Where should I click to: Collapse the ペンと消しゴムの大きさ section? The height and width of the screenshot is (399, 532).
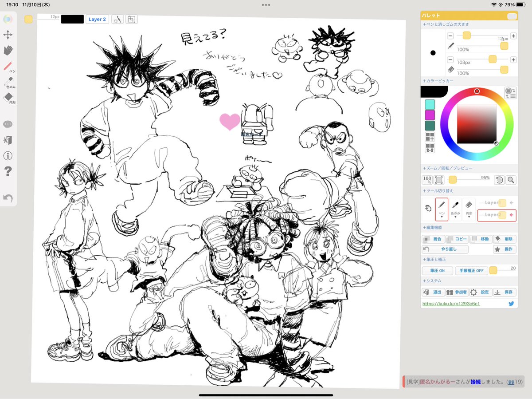tap(446, 24)
